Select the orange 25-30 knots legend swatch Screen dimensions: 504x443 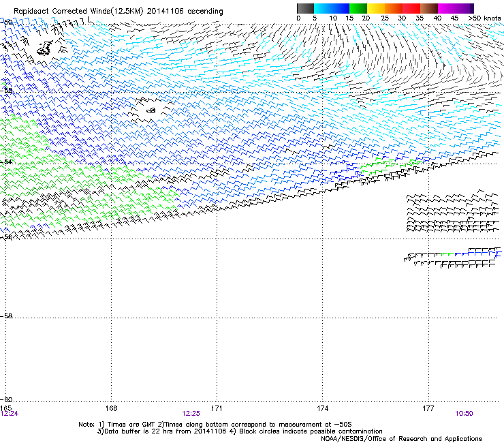click(394, 8)
